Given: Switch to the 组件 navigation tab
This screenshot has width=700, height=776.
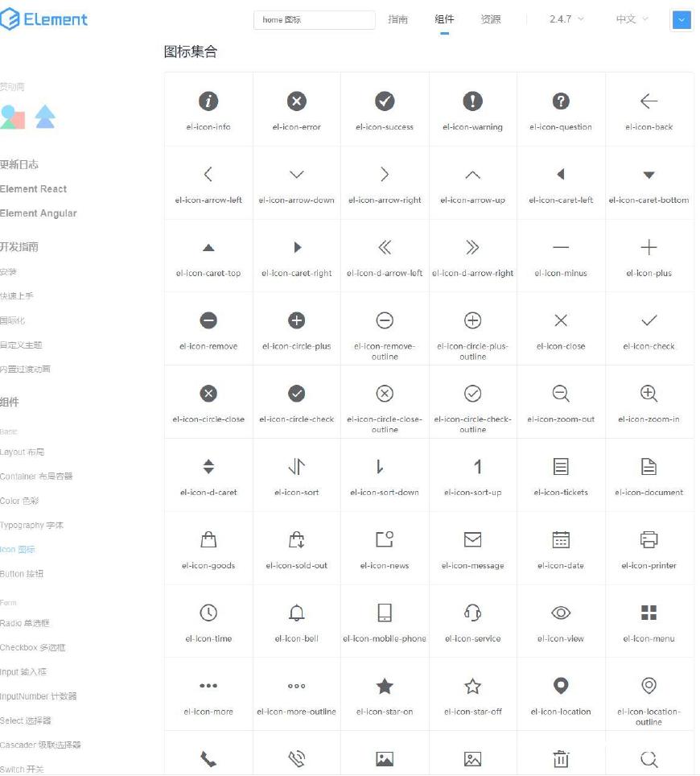Looking at the screenshot, I should 444,19.
